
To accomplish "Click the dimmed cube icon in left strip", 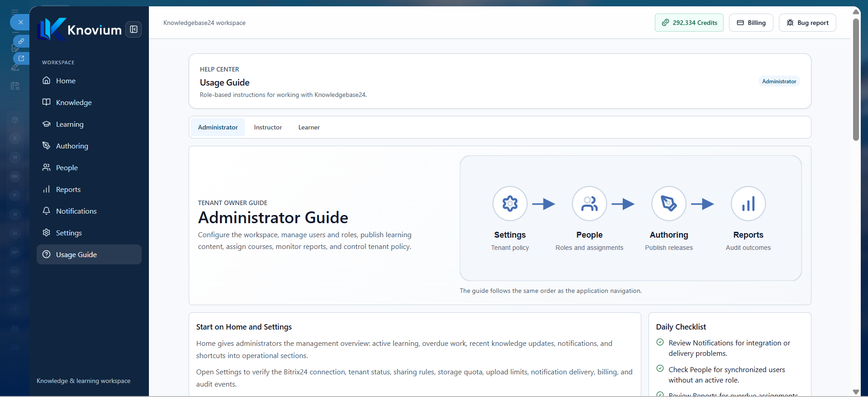I will click(15, 120).
